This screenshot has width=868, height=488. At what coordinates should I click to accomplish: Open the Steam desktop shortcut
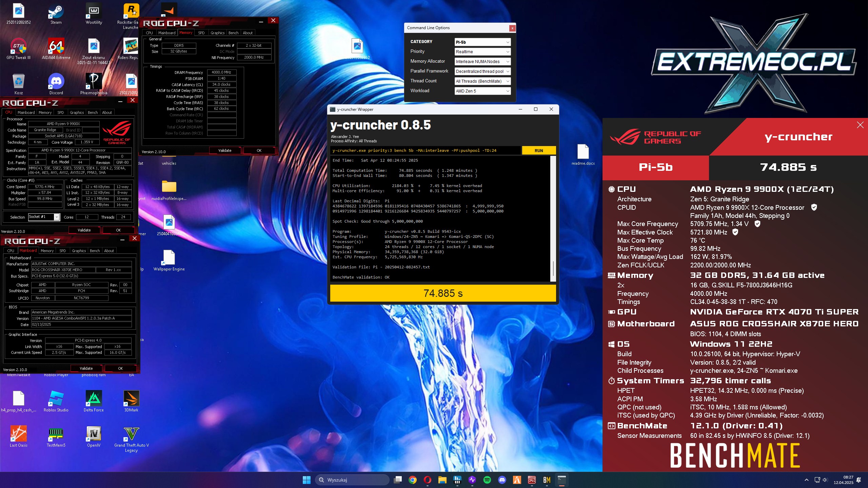click(56, 14)
